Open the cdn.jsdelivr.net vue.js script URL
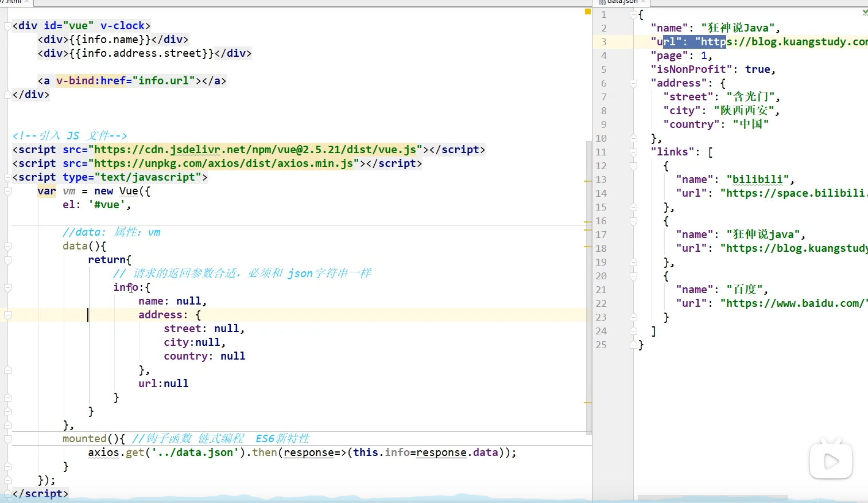This screenshot has height=503, width=868. (255, 150)
